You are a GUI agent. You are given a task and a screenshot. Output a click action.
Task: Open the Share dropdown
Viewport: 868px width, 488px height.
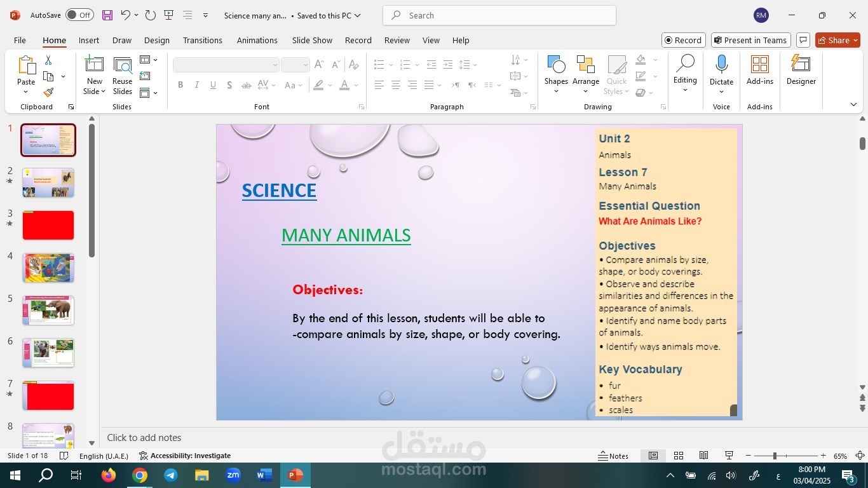point(837,40)
